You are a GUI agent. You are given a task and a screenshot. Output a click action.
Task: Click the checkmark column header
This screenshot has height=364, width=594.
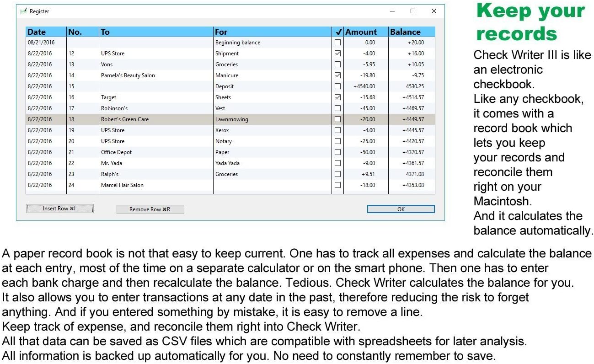337,32
